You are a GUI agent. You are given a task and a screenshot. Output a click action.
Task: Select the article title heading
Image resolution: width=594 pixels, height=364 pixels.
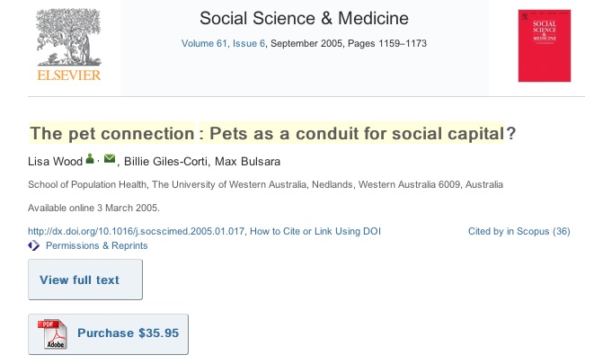[x=272, y=134]
